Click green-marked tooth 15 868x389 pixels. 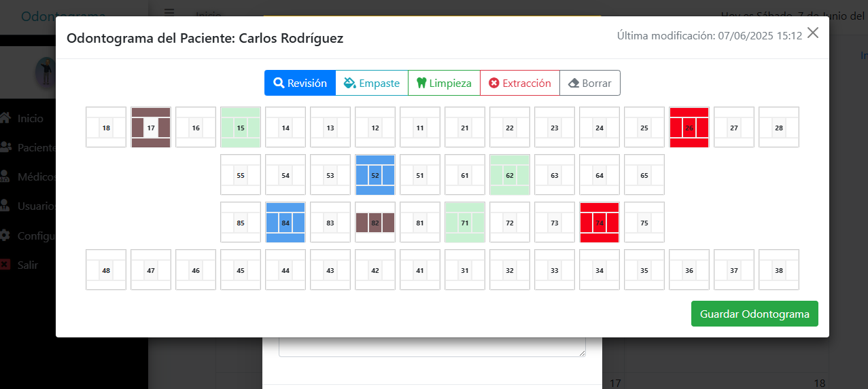pos(241,128)
